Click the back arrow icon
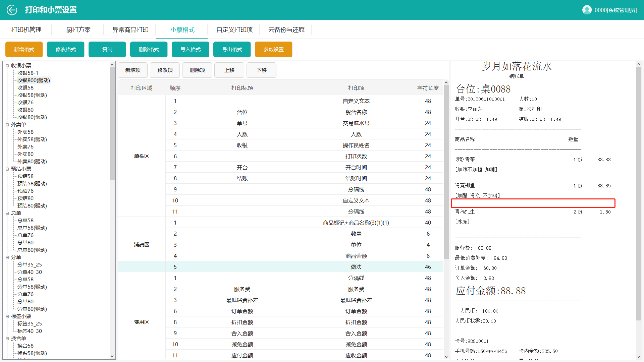644x362 pixels. coord(12,10)
